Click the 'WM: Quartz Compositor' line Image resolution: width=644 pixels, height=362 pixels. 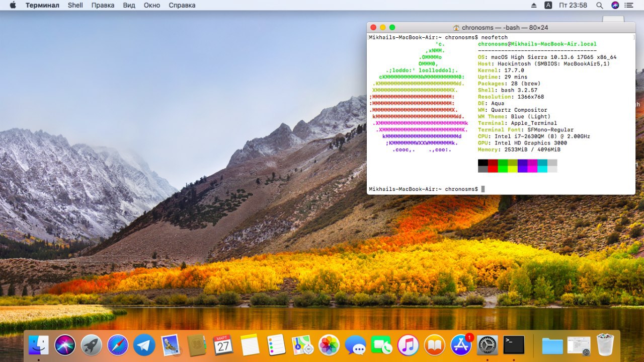[513, 110]
